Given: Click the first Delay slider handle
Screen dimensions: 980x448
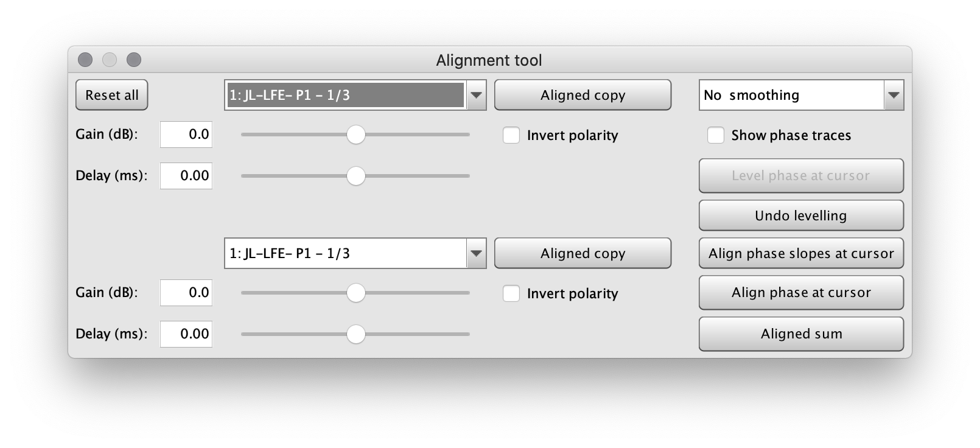Looking at the screenshot, I should point(356,176).
